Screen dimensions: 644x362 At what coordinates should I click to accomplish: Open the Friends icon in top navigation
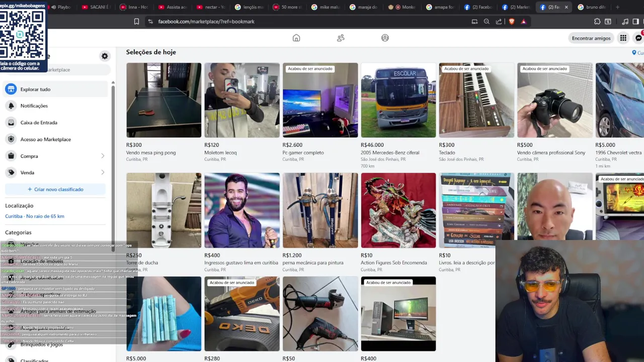coord(341,38)
